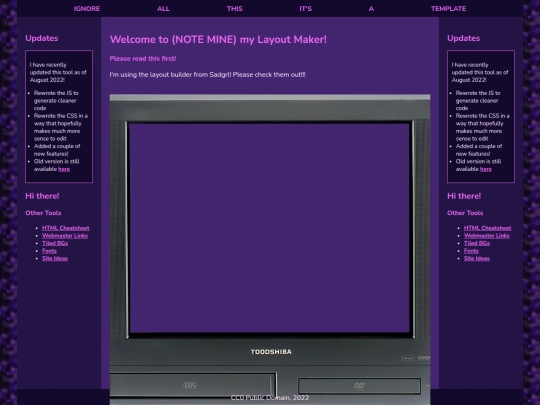
Task: Open the ALL navigation item
Action: pos(163,9)
